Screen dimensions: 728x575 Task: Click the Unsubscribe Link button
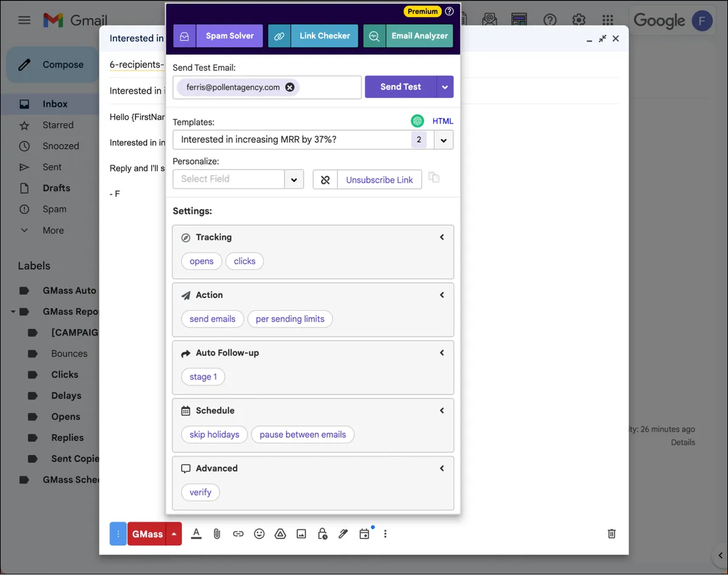point(379,180)
